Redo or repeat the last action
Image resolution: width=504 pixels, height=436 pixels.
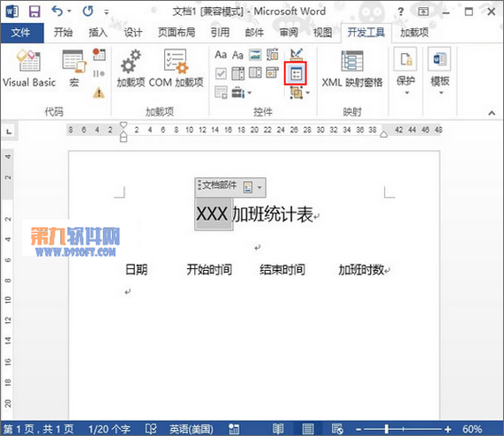coord(87,11)
